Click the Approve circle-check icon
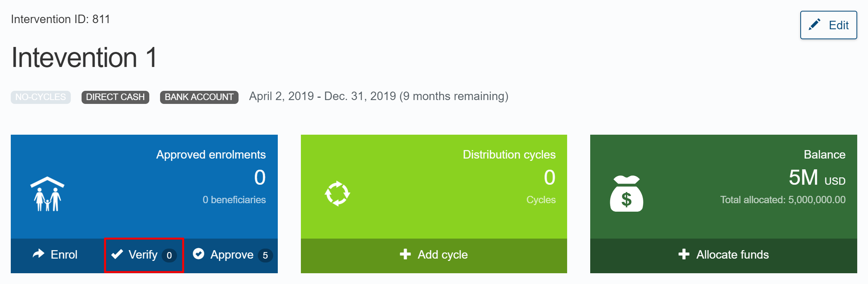 tap(199, 254)
